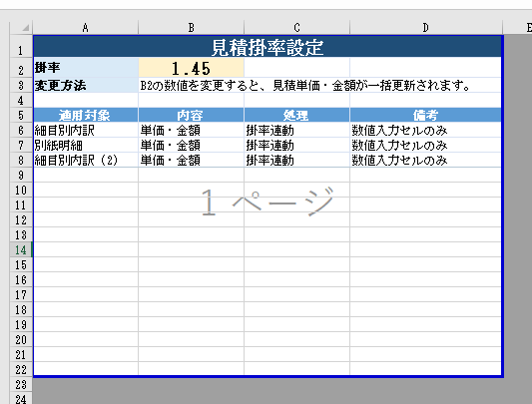This screenshot has height=404, width=532.
Task: Select row 9 header
Action: [21, 175]
